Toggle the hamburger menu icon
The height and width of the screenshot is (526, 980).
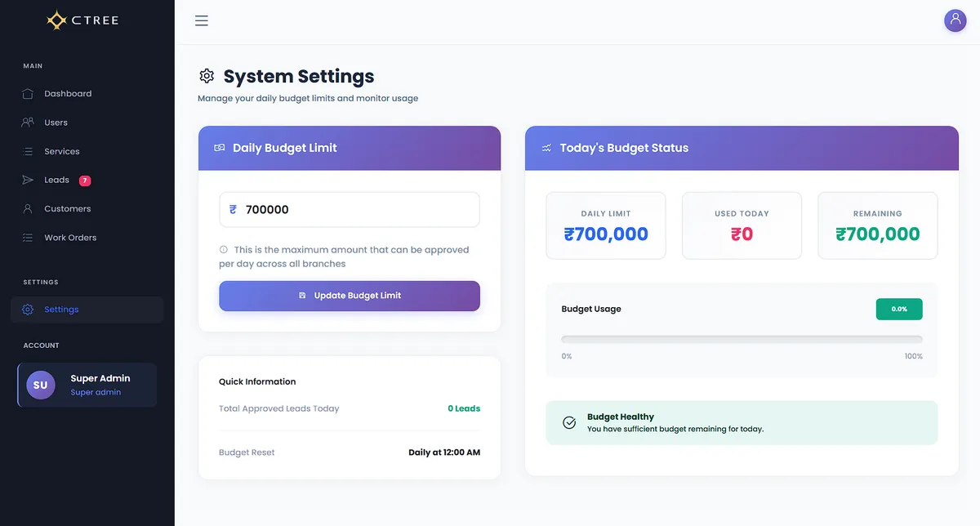pos(202,20)
